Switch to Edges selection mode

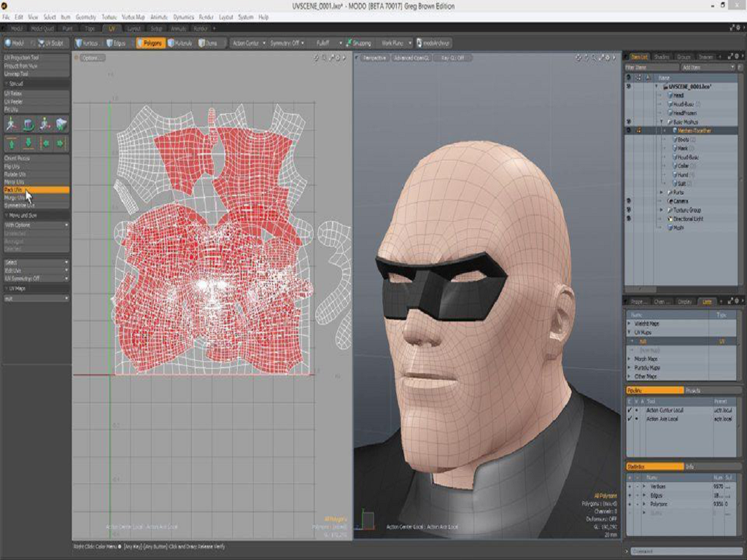[x=116, y=43]
